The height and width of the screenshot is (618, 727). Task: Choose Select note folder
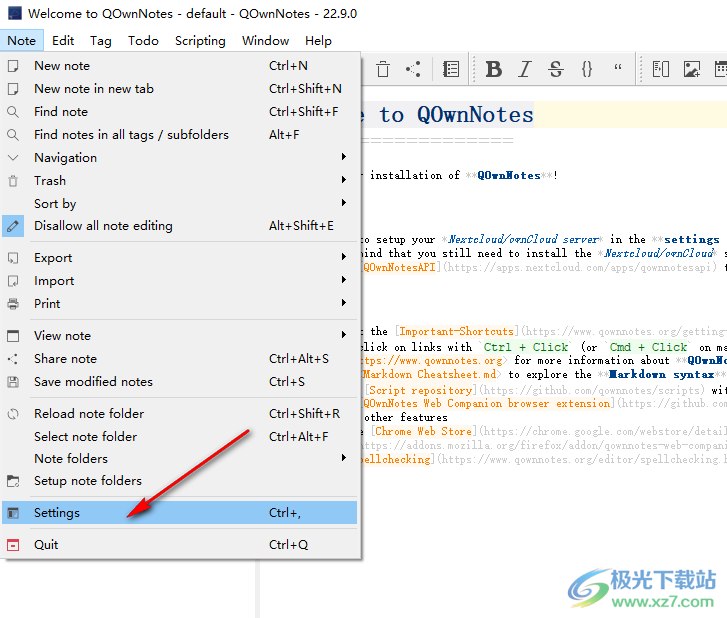(179, 437)
